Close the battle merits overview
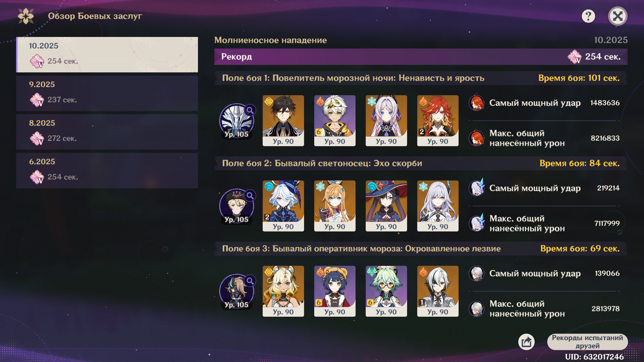This screenshot has height=362, width=644. click(618, 16)
